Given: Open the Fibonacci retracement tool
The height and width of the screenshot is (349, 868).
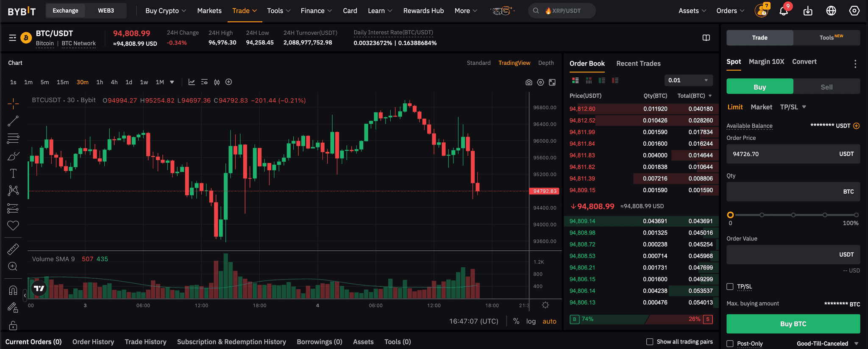Looking at the screenshot, I should pyautogui.click(x=13, y=138).
